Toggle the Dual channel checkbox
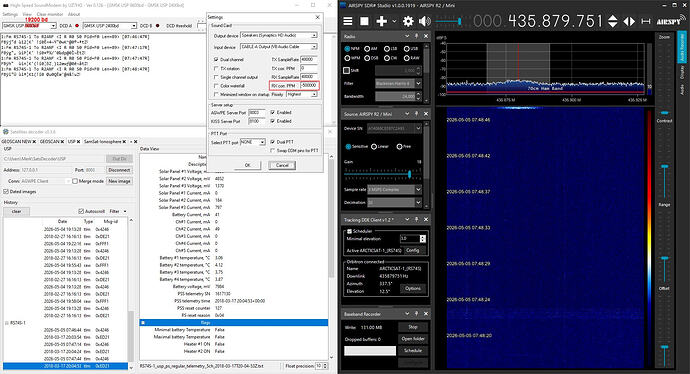 point(216,59)
